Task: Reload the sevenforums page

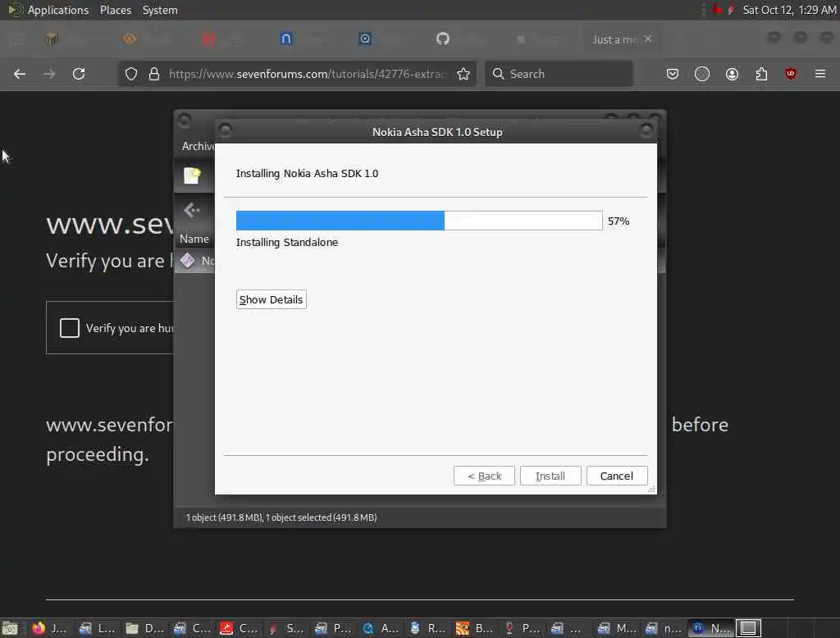Action: point(79,74)
